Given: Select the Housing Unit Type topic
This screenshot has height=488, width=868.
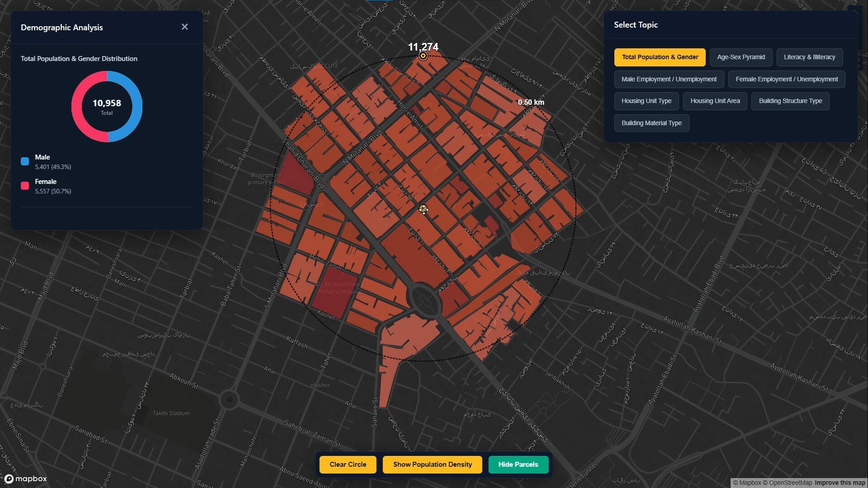Looking at the screenshot, I should 646,101.
